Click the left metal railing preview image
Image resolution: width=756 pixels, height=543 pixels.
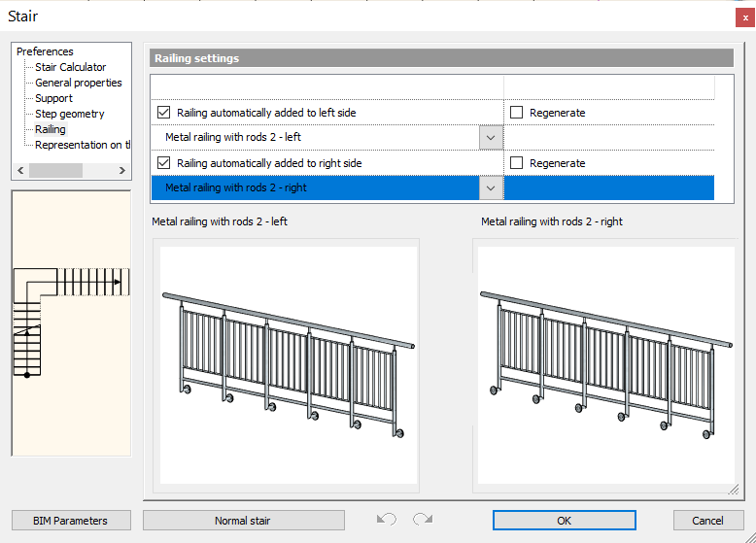[289, 364]
